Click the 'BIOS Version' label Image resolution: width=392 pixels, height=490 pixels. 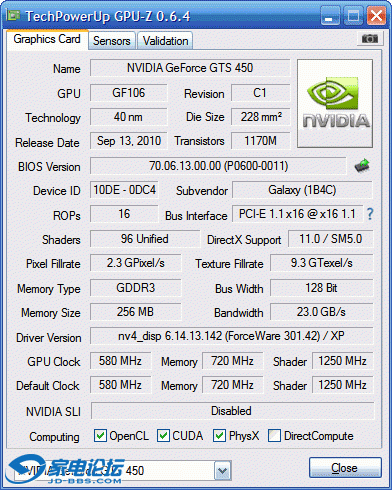tap(49, 167)
